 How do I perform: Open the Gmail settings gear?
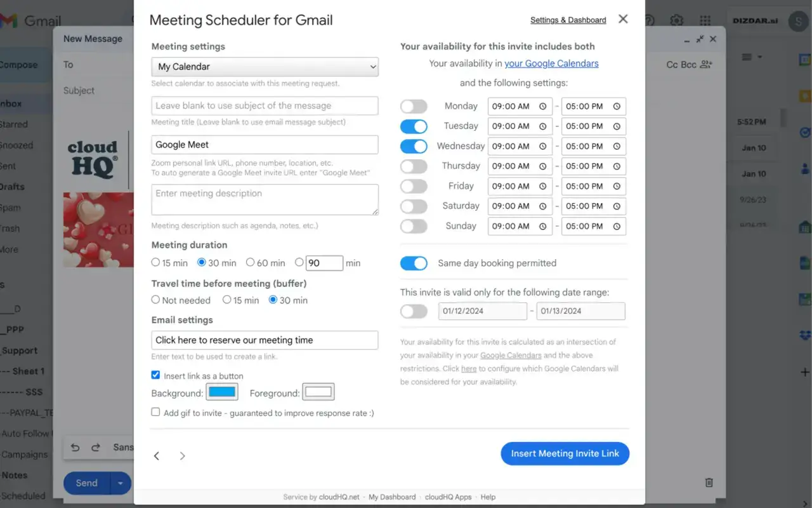point(676,21)
